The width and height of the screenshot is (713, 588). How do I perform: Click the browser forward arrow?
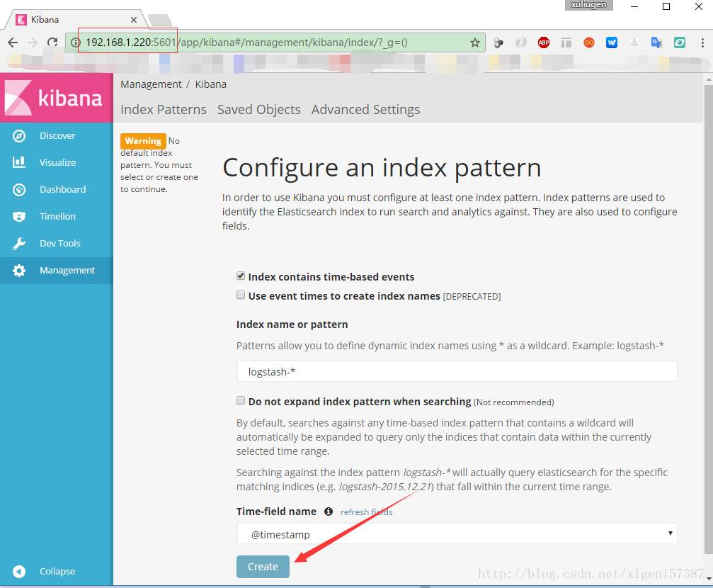click(33, 43)
